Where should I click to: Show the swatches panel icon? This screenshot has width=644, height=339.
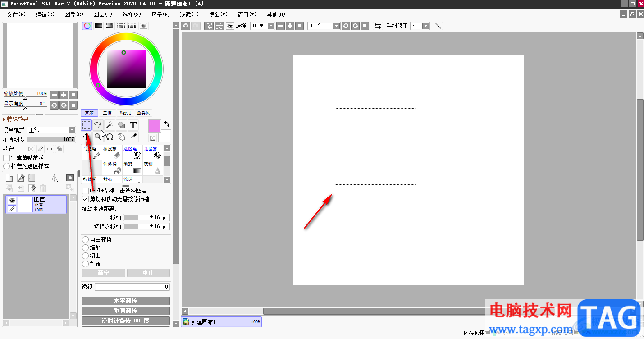132,26
